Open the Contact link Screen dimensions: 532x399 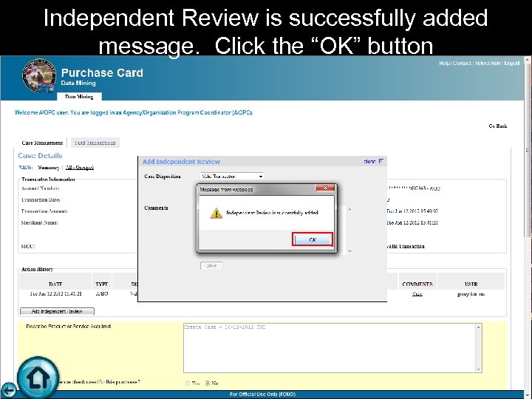pos(462,63)
